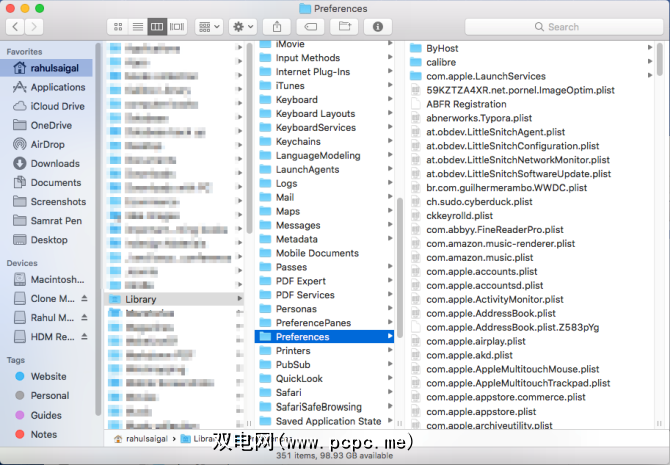
Task: Select ABFR Registration file
Action: point(530,104)
